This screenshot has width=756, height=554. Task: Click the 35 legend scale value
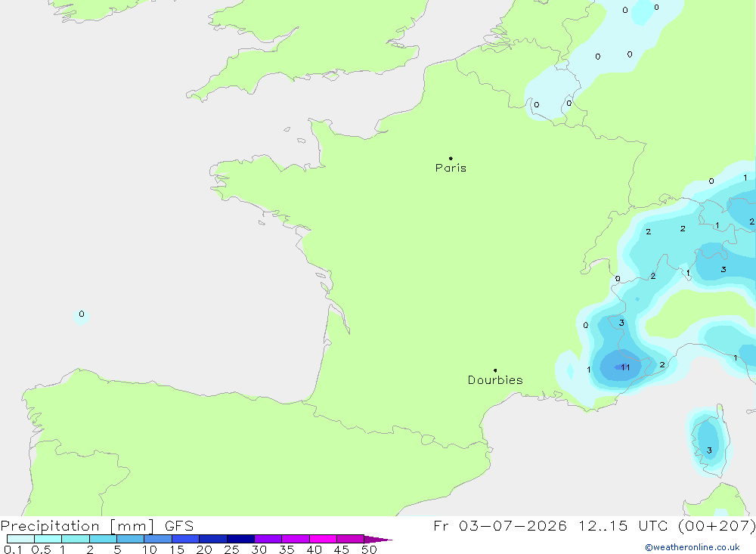[x=287, y=549]
